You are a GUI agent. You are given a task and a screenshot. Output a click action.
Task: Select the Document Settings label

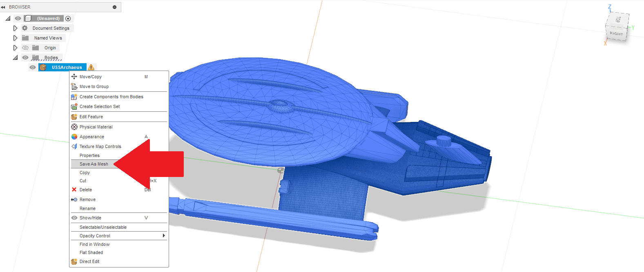click(x=51, y=28)
